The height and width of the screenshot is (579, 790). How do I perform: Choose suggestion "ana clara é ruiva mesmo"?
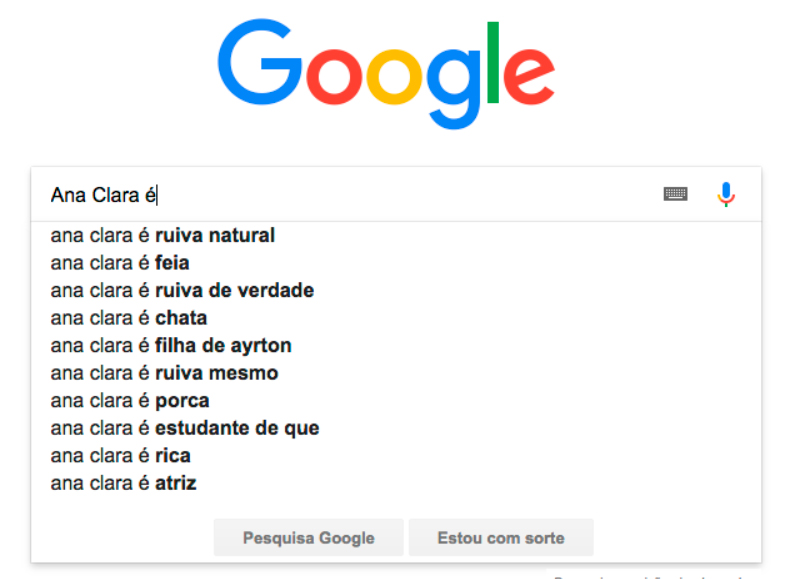point(396,373)
